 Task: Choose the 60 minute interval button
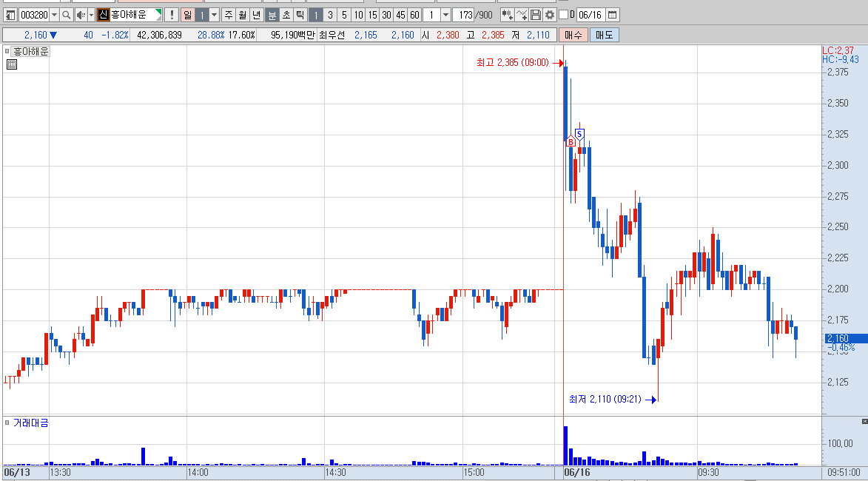pyautogui.click(x=414, y=15)
